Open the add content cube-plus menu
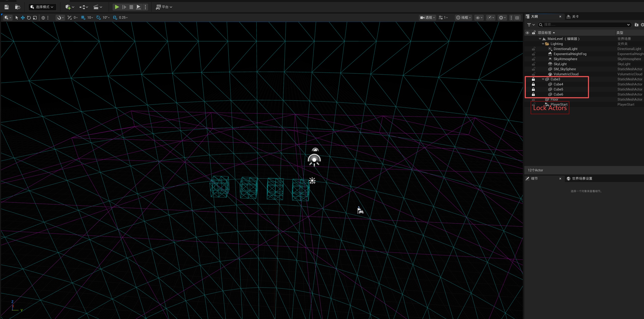Viewport: 644px width, 319px height. pyautogui.click(x=69, y=7)
